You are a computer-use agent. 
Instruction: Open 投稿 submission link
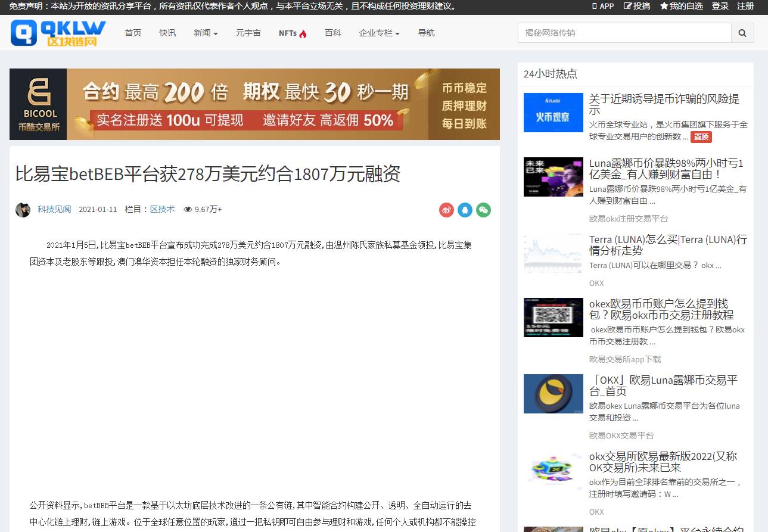click(637, 6)
